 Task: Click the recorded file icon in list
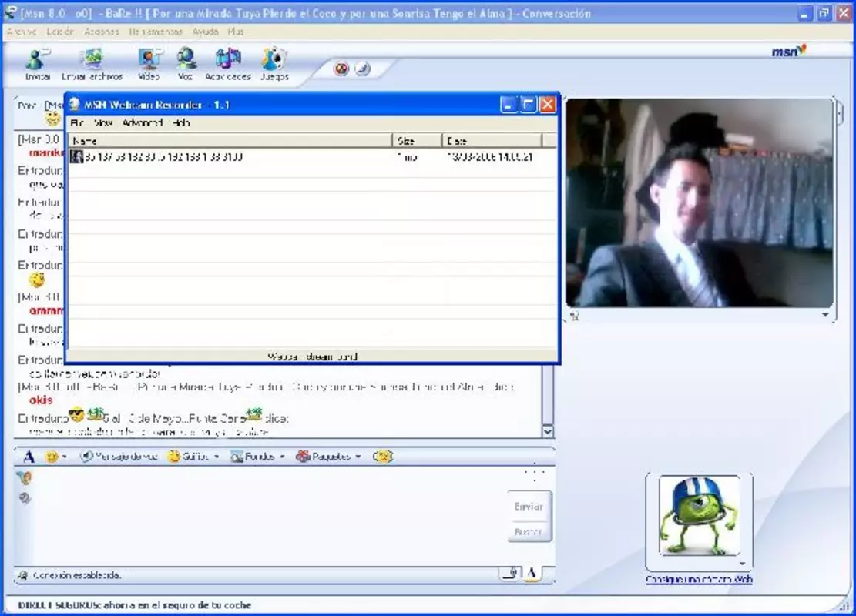76,157
